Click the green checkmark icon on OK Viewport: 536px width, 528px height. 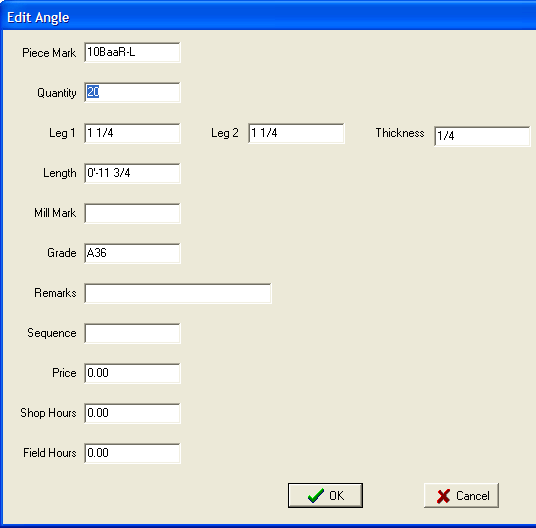coord(315,496)
